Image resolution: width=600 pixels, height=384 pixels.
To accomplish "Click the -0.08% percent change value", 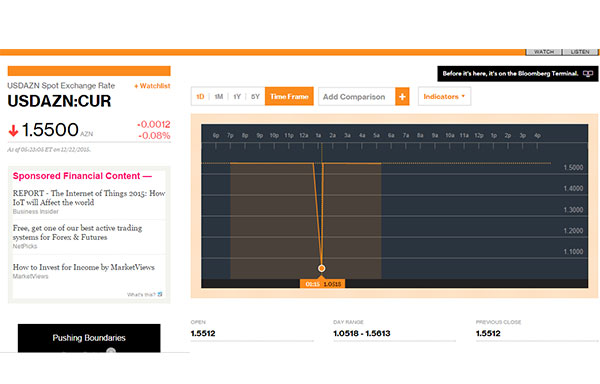I will 154,136.
